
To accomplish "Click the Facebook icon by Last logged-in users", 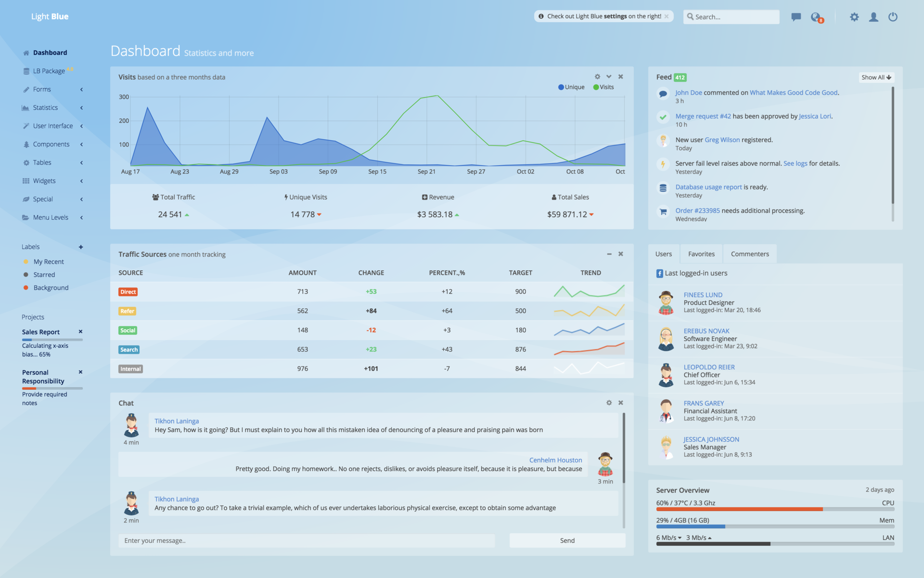I will [660, 274].
